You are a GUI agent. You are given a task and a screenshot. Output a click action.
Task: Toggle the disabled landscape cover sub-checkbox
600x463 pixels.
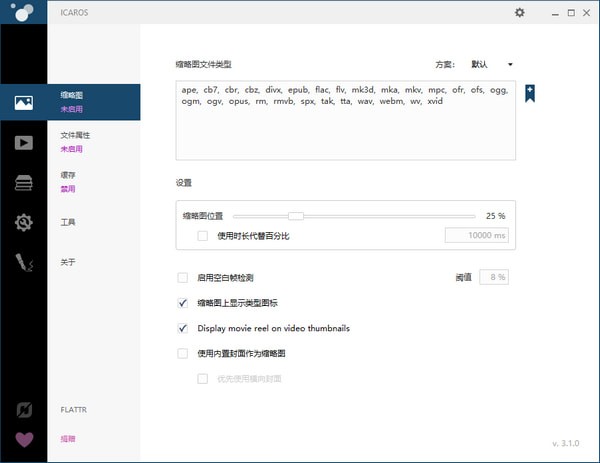click(x=202, y=379)
